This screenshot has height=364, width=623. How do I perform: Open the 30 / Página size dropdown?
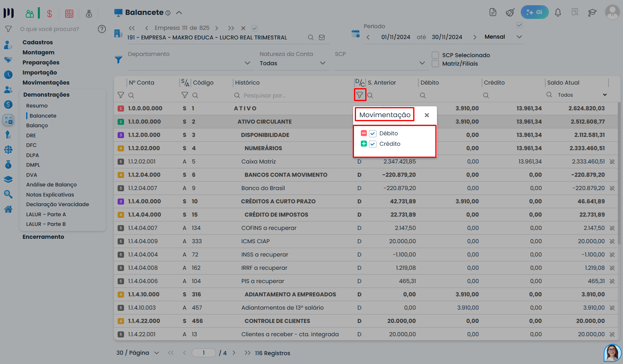(156, 353)
